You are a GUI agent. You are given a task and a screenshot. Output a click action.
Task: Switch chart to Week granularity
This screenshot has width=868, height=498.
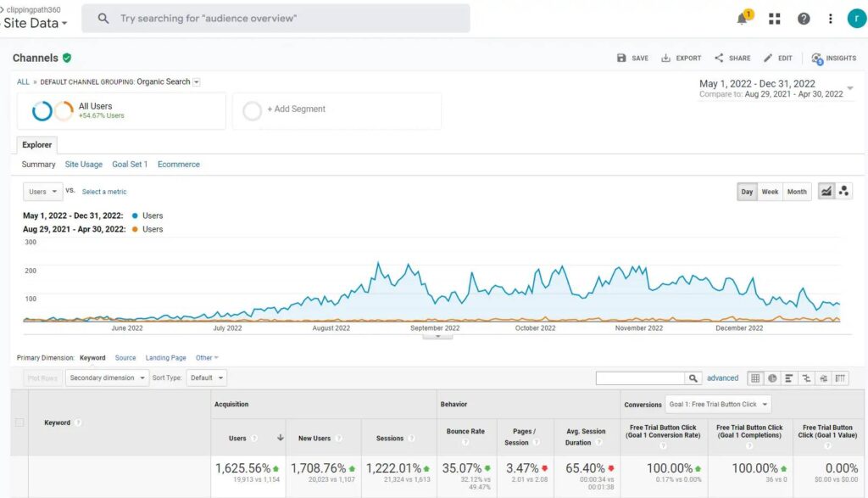pos(770,192)
